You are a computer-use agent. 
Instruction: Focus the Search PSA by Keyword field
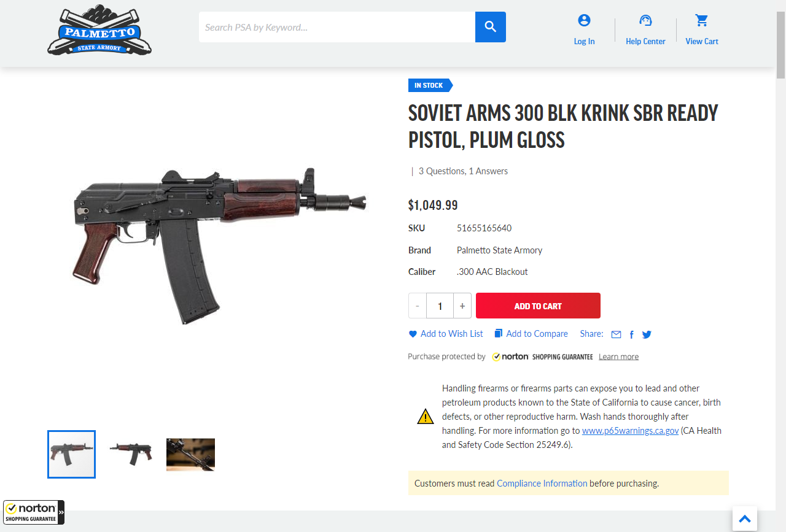click(337, 27)
